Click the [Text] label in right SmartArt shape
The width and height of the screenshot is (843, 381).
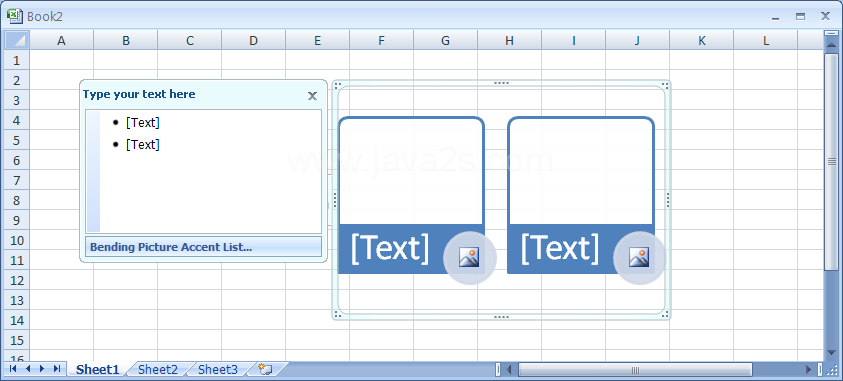[x=560, y=248]
